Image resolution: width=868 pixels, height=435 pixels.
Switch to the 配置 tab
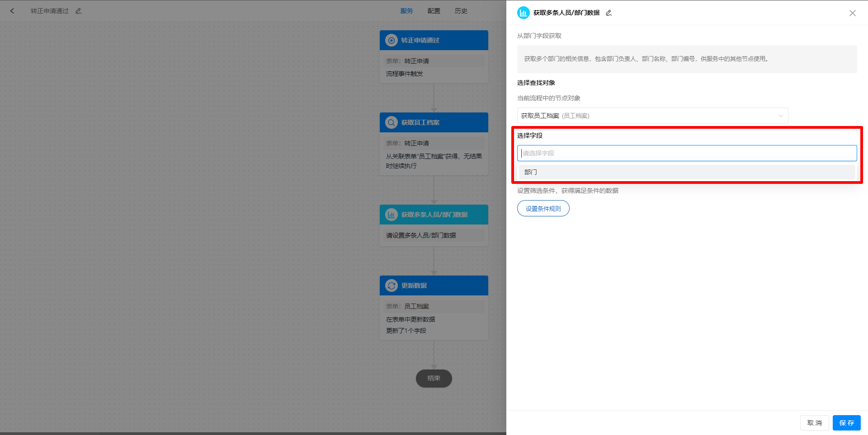coord(434,11)
